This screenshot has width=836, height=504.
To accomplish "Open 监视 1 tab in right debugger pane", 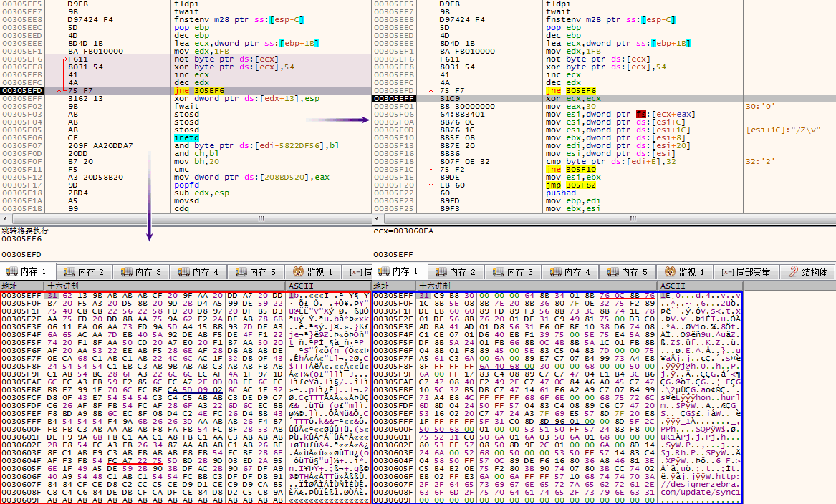I will tap(685, 272).
